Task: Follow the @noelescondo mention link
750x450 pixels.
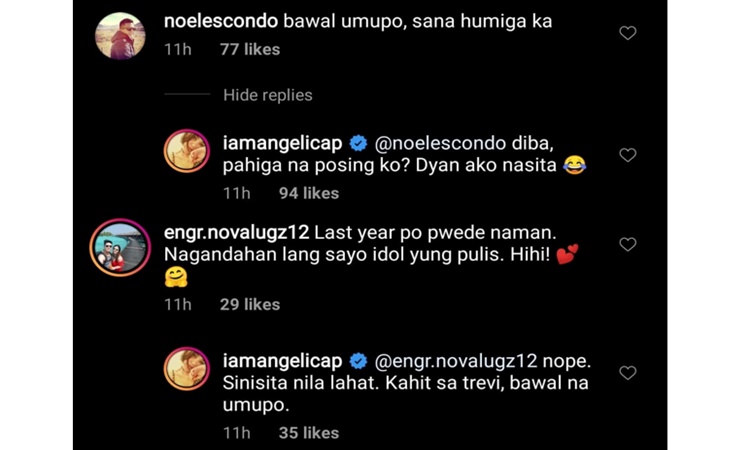Action: pyautogui.click(x=441, y=143)
